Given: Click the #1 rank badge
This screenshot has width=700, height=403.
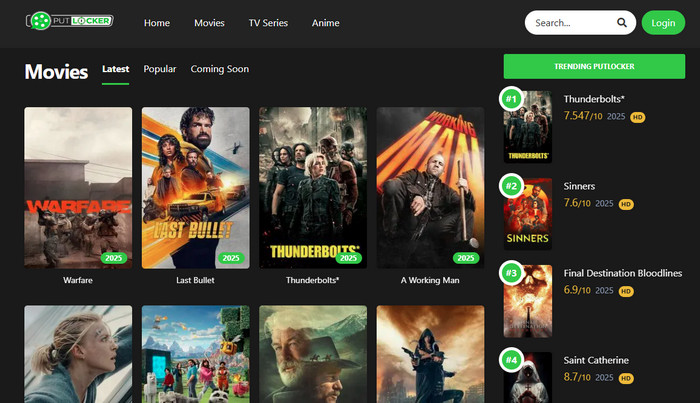Looking at the screenshot, I should click(511, 99).
